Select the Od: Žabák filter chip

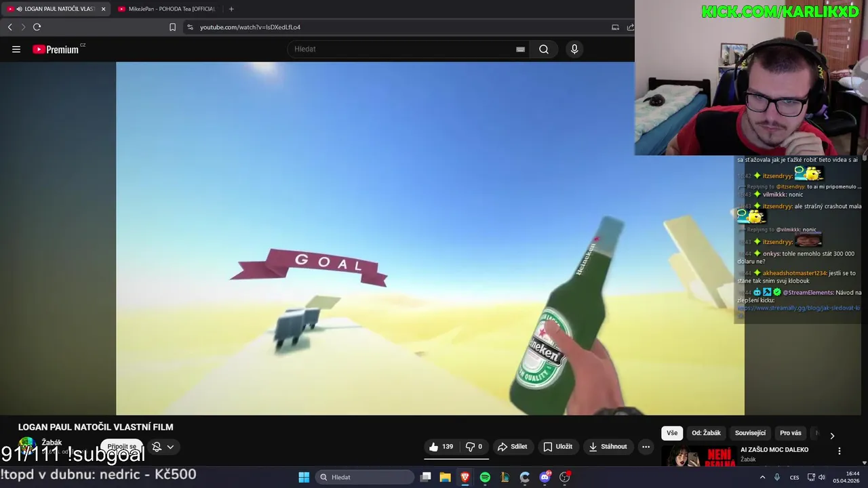pos(706,433)
